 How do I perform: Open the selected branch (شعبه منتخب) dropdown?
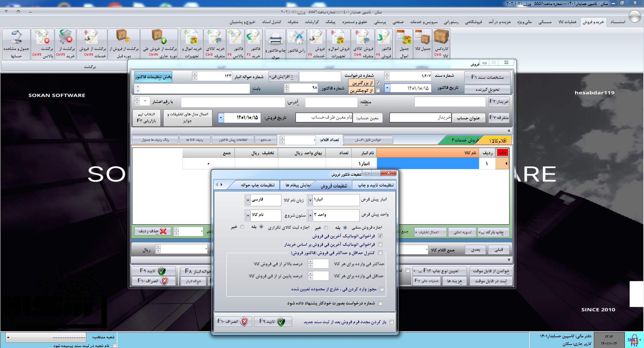[x=8, y=338]
